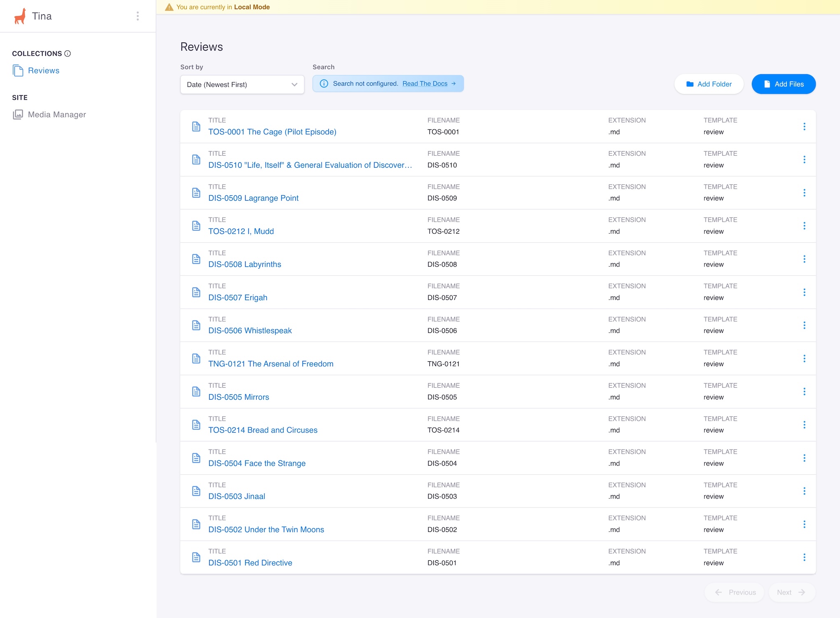
Task: Open DIS-0507 Erigah review
Action: tap(238, 298)
